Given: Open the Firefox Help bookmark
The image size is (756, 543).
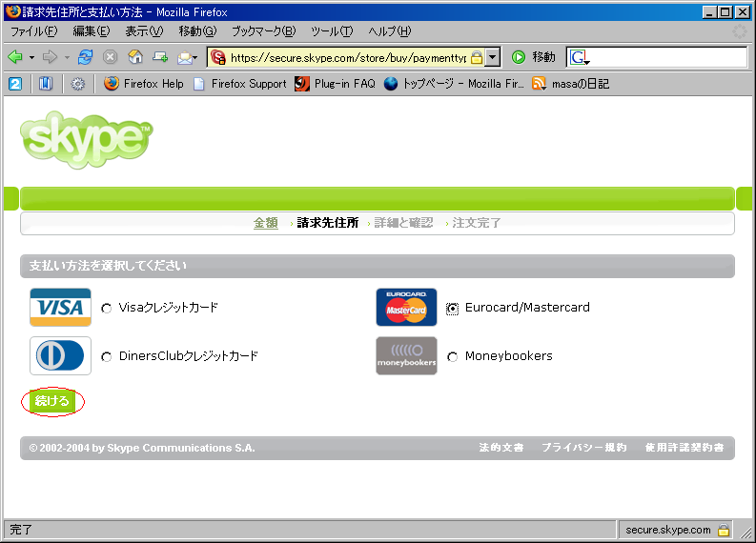Looking at the screenshot, I should tap(144, 84).
